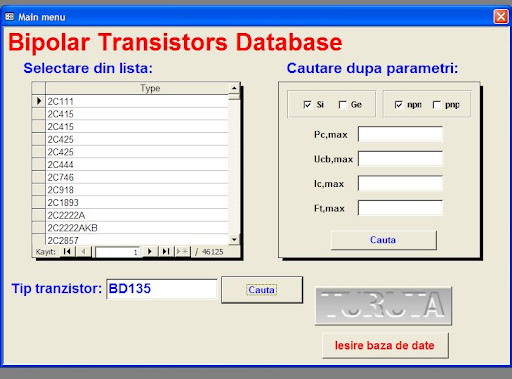
Task: Go to first record in navigator
Action: coord(67,251)
